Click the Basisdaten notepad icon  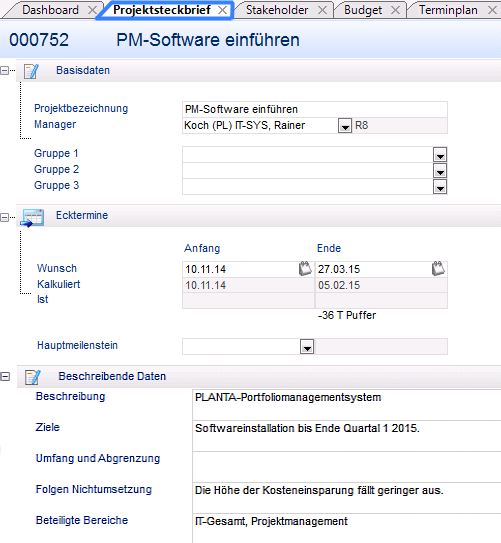pos(32,71)
